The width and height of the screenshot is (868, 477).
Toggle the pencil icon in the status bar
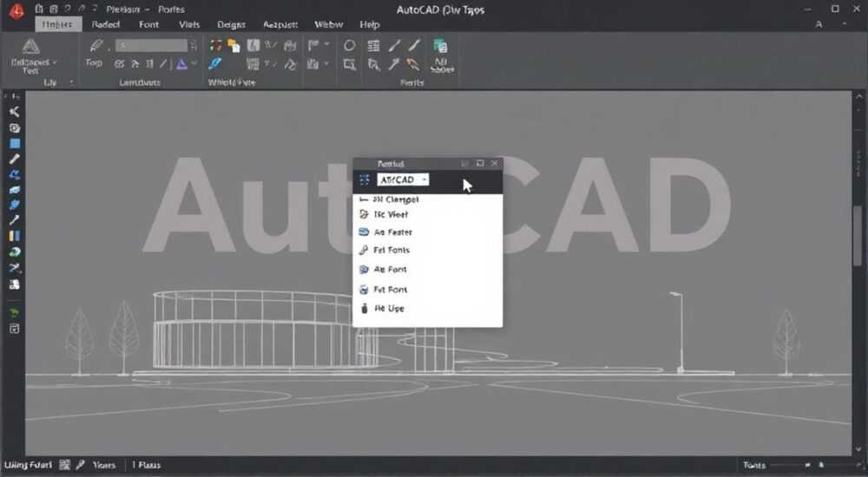(x=81, y=465)
